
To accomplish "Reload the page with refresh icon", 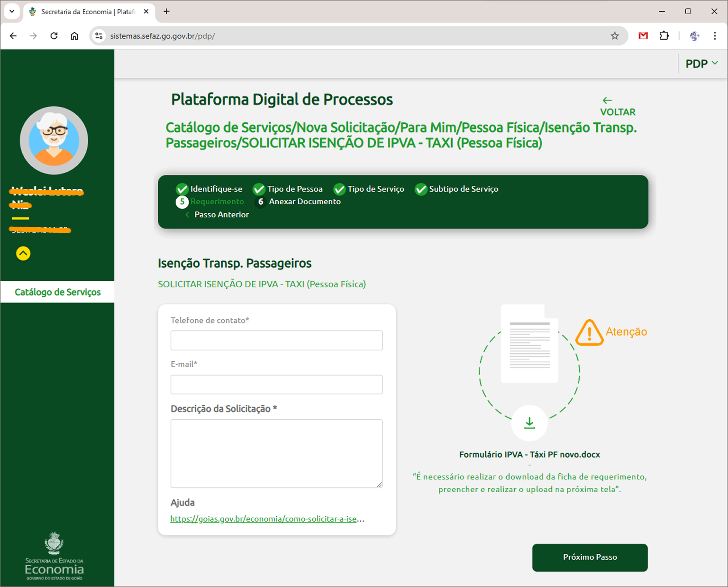I will [54, 36].
